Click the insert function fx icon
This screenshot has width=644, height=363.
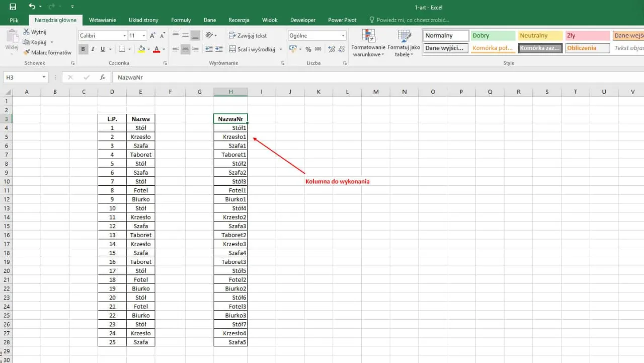click(102, 78)
